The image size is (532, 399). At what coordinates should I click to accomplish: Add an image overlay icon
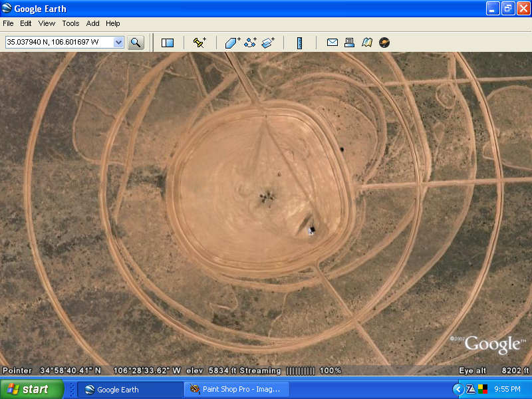click(268, 43)
